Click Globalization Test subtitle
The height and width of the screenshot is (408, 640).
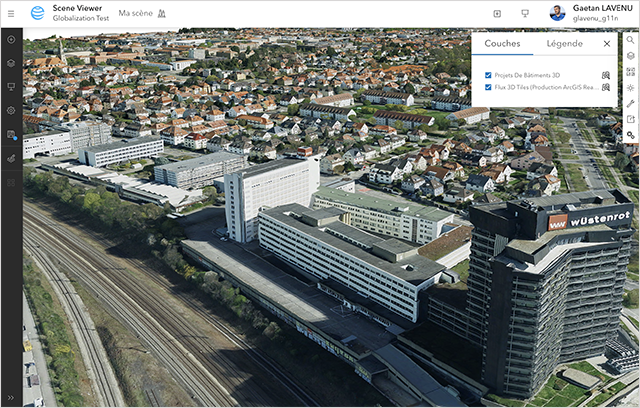(x=81, y=18)
